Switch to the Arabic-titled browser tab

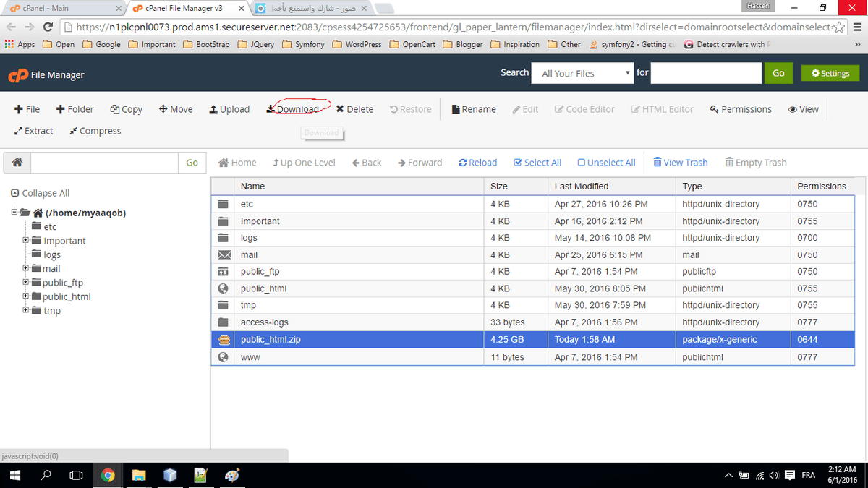point(312,9)
